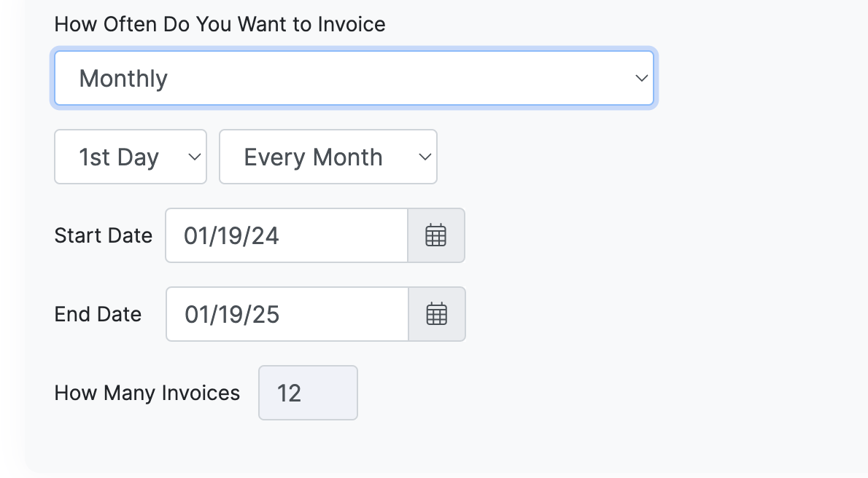Select the value 12 in invoices count
868x478 pixels.
pyautogui.click(x=289, y=393)
